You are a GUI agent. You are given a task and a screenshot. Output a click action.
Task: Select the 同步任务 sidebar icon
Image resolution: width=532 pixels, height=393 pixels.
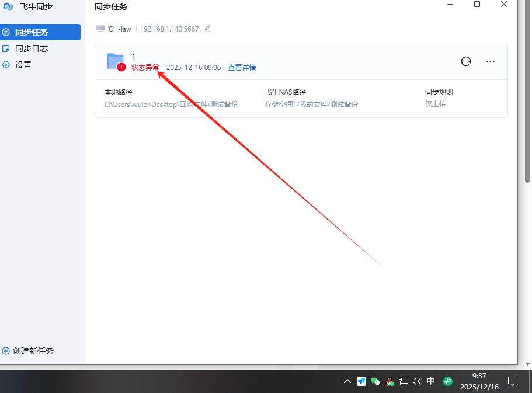click(6, 32)
